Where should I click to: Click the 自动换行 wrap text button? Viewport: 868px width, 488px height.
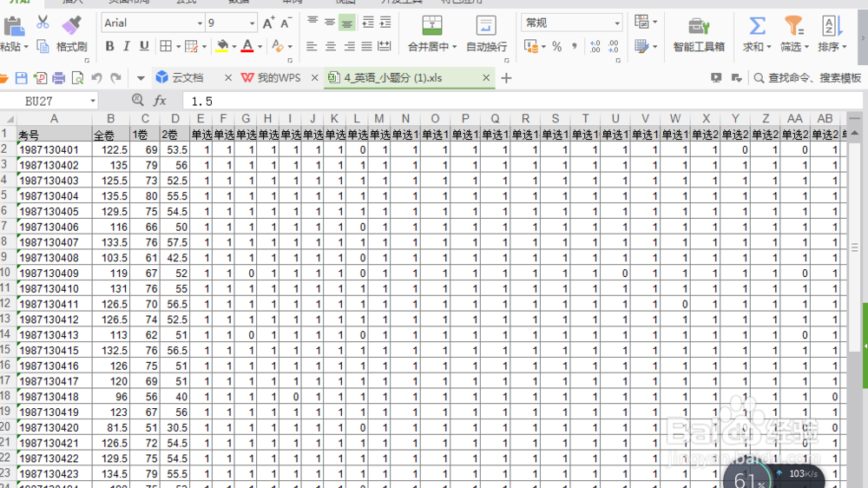point(486,35)
